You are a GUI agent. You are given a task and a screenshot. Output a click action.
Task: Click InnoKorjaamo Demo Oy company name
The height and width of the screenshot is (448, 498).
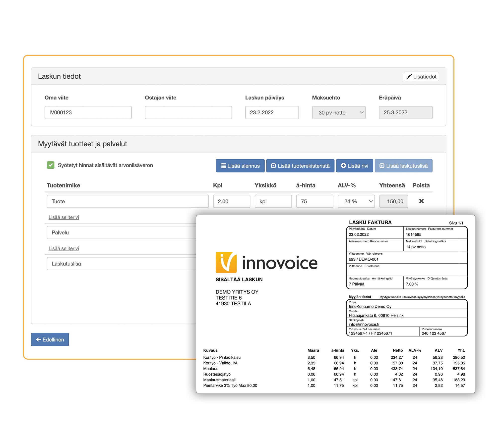tap(370, 306)
